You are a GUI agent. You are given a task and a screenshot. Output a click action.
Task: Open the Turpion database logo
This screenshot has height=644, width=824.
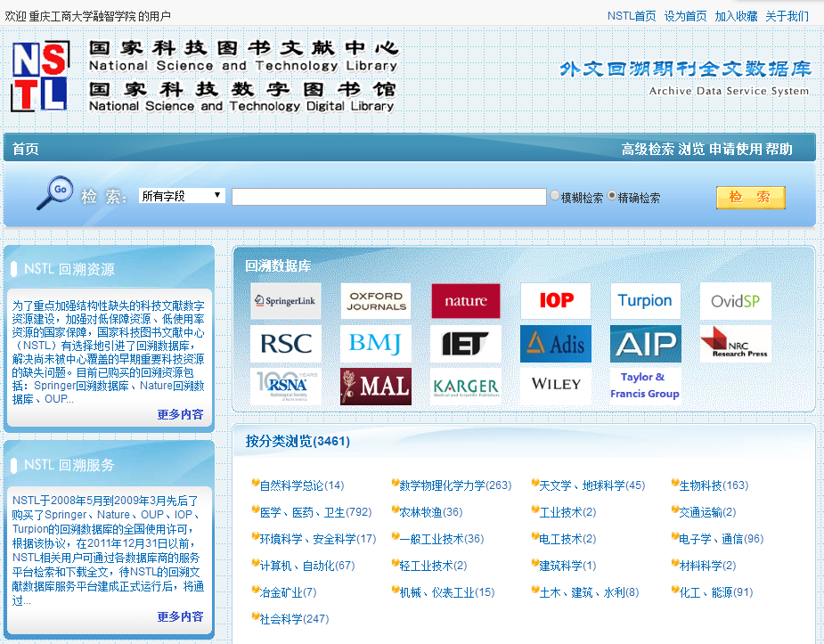tap(645, 301)
